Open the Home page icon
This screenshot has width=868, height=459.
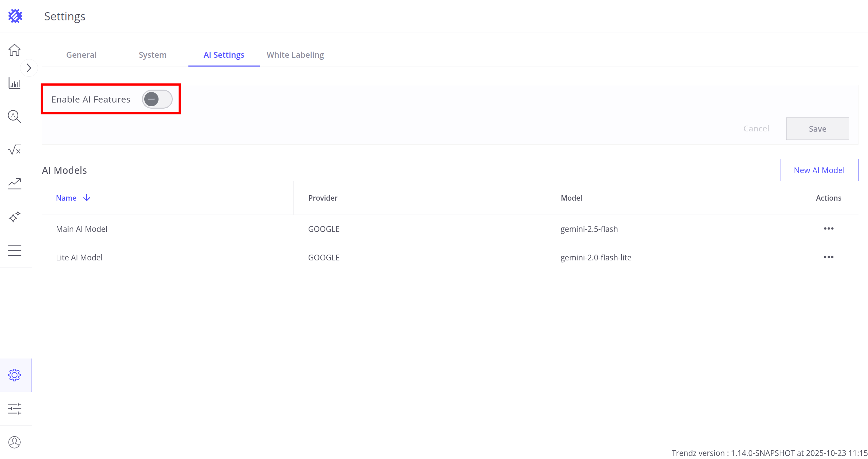point(15,50)
